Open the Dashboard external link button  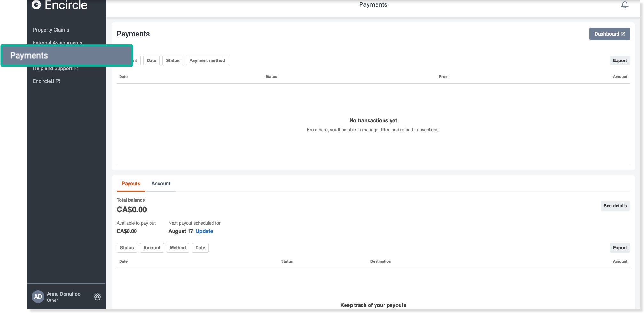609,34
